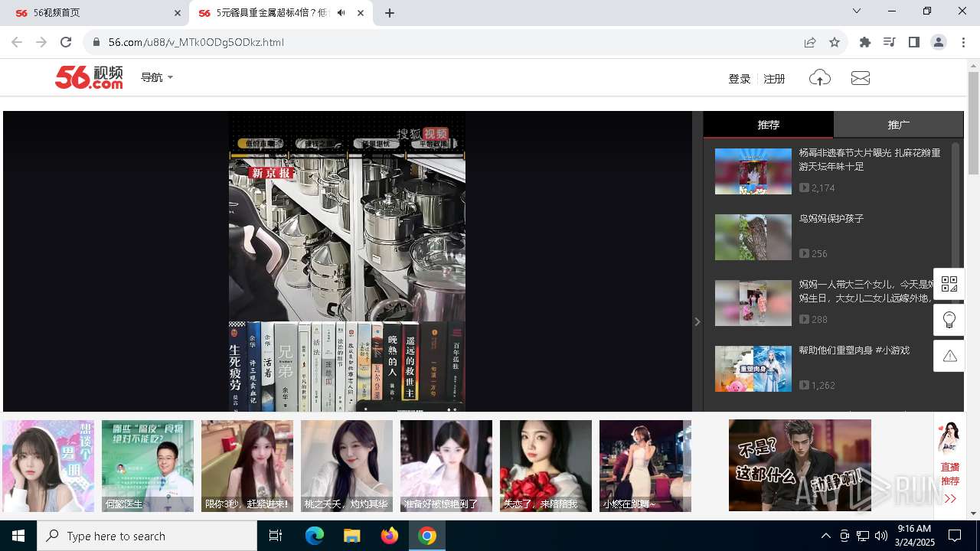Open the 小悠在跳舞 thumbnail

(645, 466)
